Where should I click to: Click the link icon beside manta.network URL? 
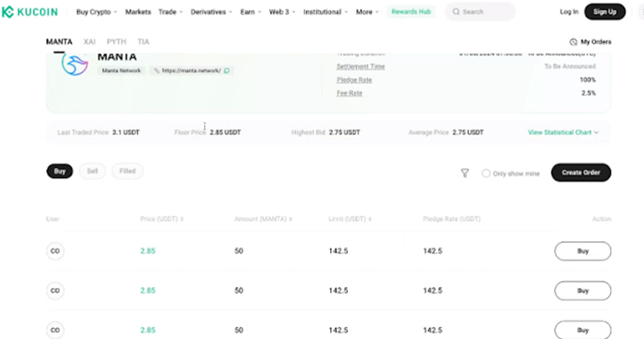(x=156, y=71)
